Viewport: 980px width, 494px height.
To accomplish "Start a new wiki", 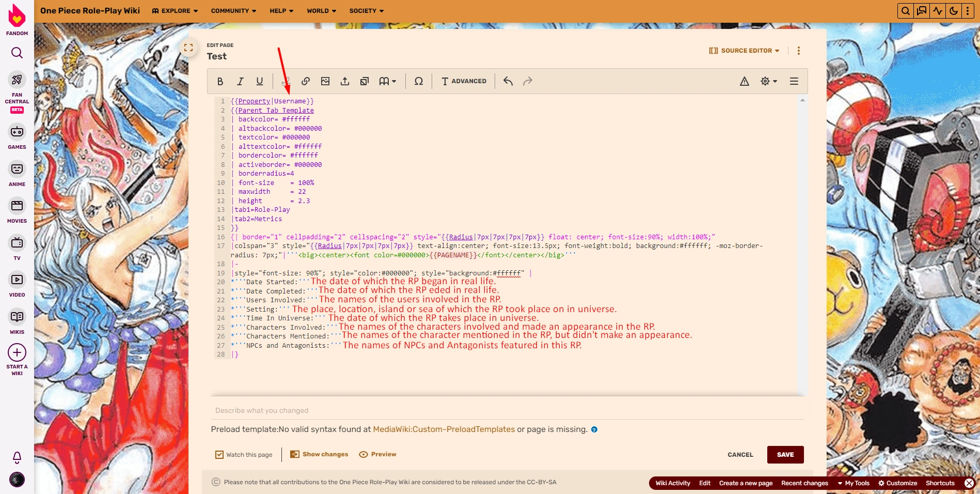I will 17,360.
